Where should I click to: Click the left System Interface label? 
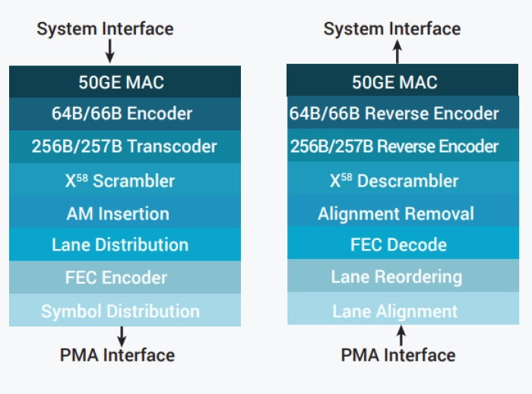(x=105, y=29)
